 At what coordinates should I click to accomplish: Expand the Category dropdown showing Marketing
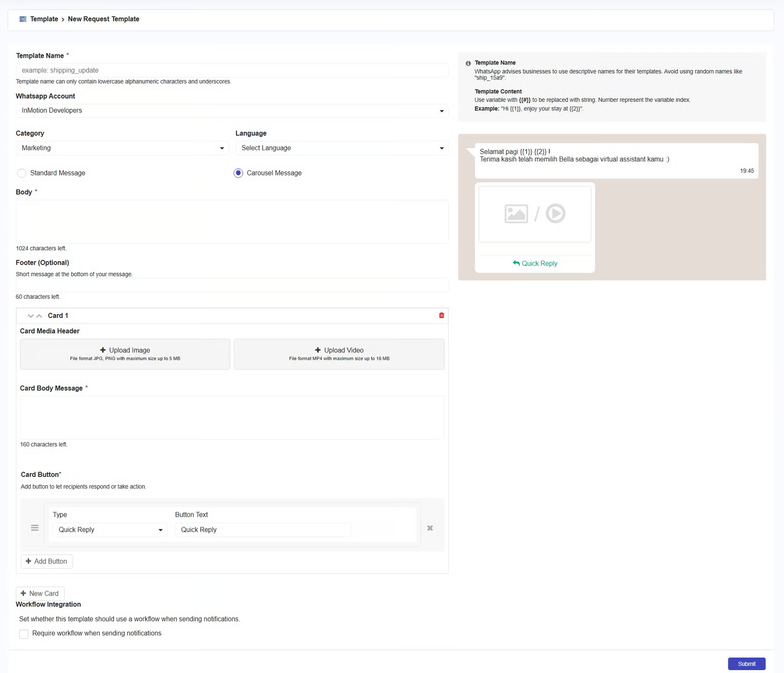(x=122, y=148)
